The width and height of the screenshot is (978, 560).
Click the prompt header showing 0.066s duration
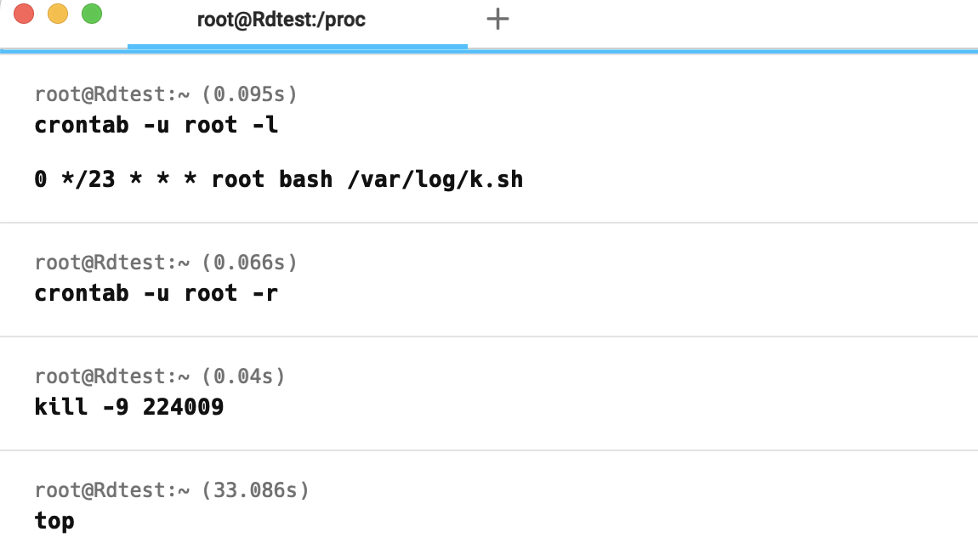[x=166, y=263]
